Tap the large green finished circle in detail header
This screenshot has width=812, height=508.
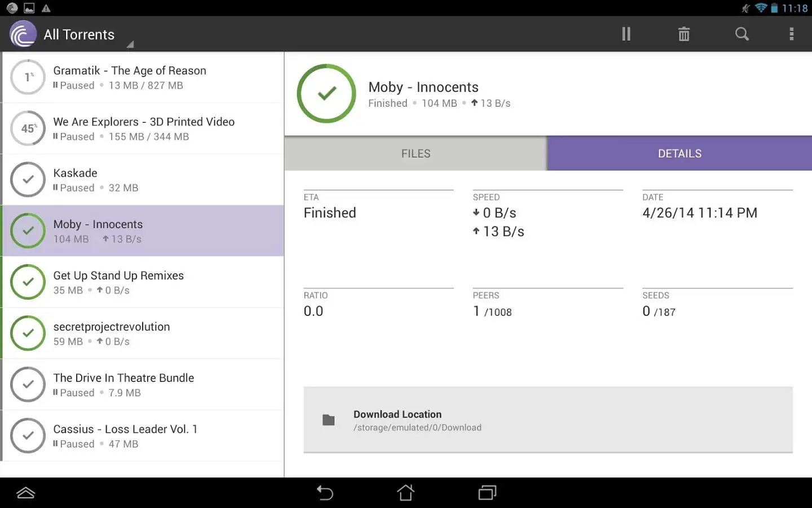coord(326,93)
